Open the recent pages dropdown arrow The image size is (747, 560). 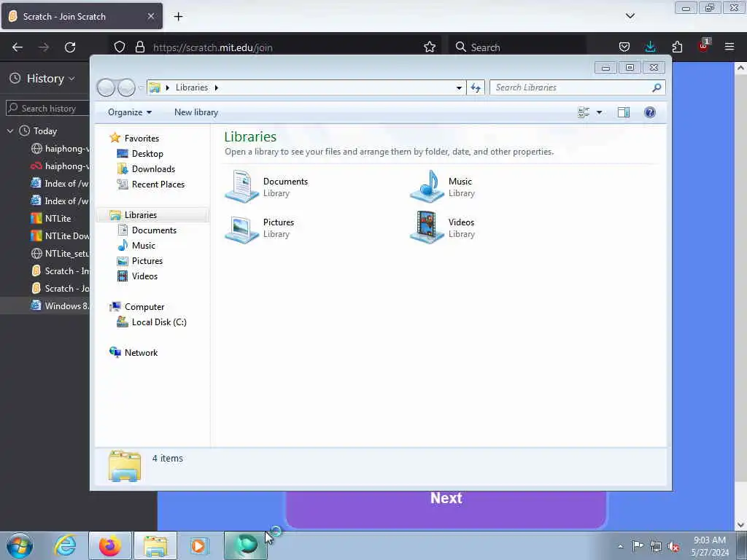point(141,87)
